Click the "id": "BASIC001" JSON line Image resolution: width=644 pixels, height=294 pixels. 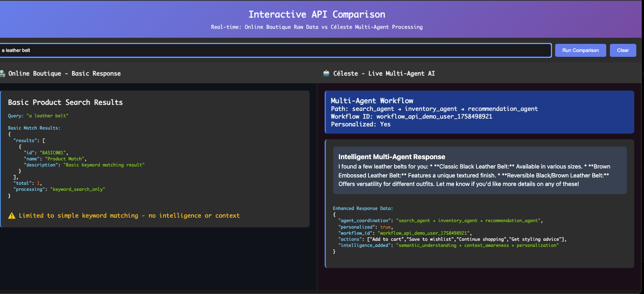click(46, 153)
